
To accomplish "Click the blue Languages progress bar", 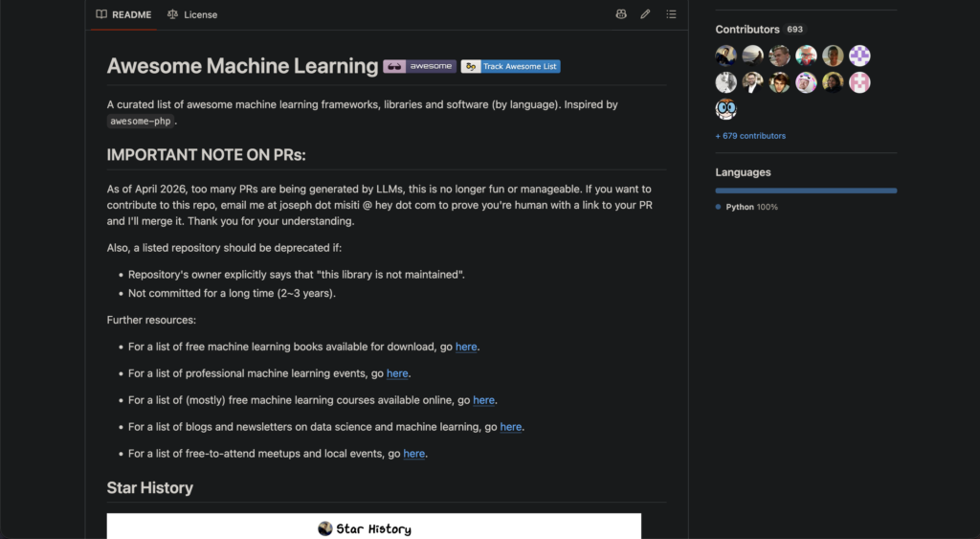I will [x=806, y=191].
